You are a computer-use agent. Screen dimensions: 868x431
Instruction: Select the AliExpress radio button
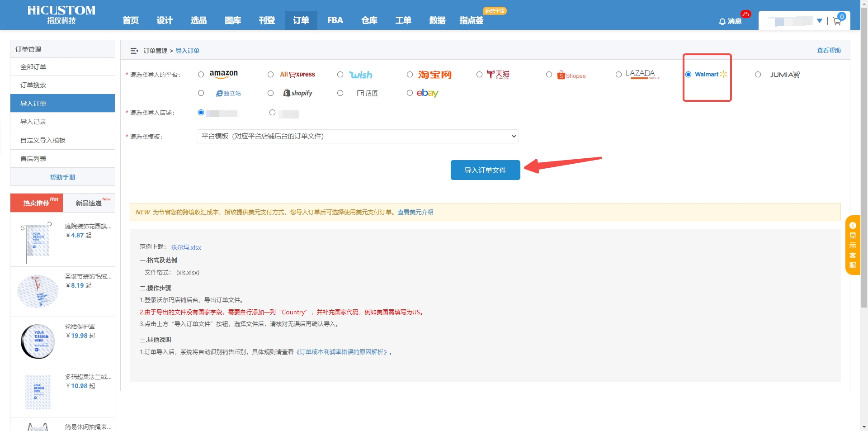click(x=271, y=75)
